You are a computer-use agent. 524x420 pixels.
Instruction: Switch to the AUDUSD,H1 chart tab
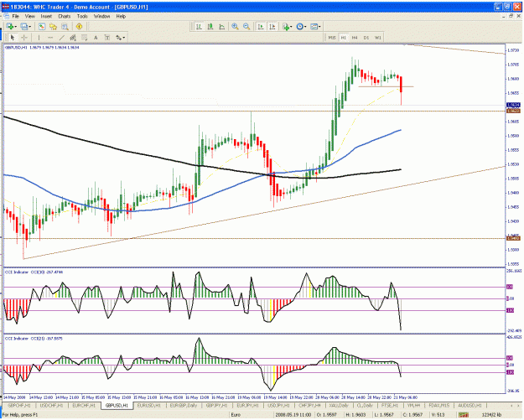point(470,406)
